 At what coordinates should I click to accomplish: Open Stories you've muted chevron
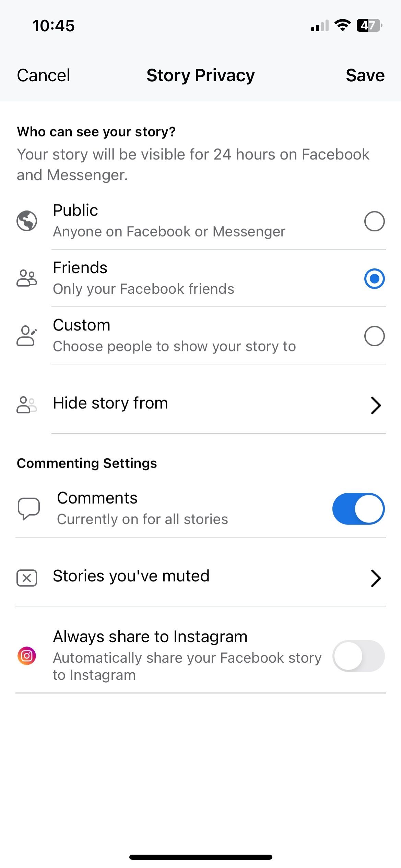tap(376, 578)
